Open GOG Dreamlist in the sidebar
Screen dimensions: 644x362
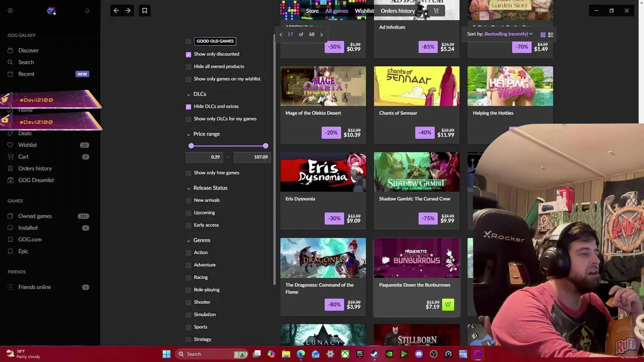coord(36,180)
